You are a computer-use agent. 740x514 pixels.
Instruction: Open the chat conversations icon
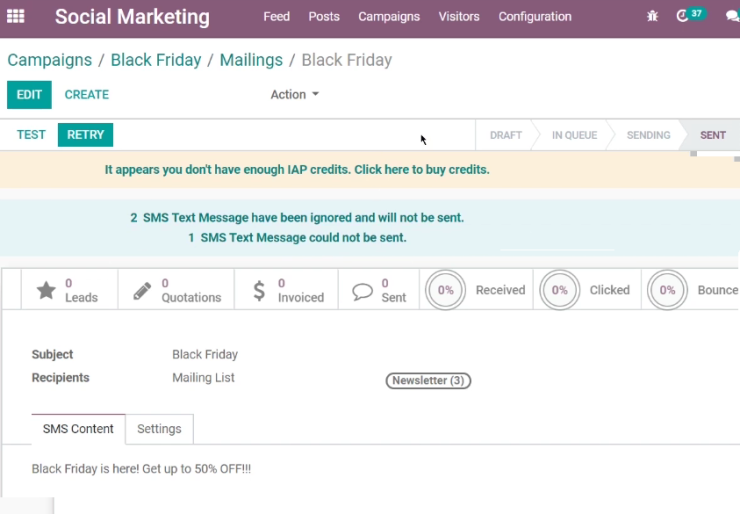click(732, 17)
